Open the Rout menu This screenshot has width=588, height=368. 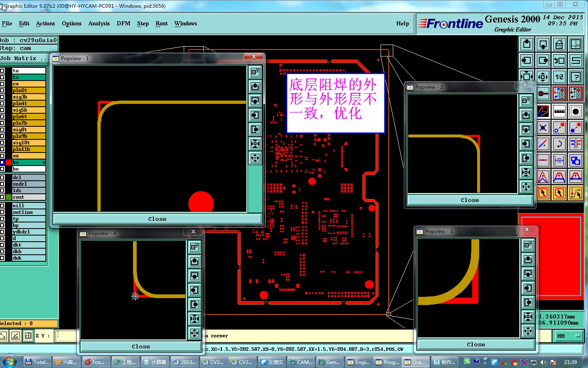(162, 23)
